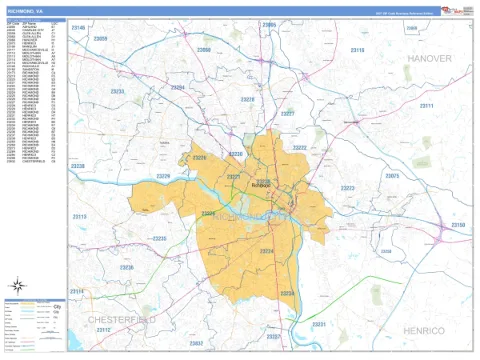Viewport: 480px width, 360px height.
Task: Select ZIP code 23116 label on map
Action: (x=357, y=50)
